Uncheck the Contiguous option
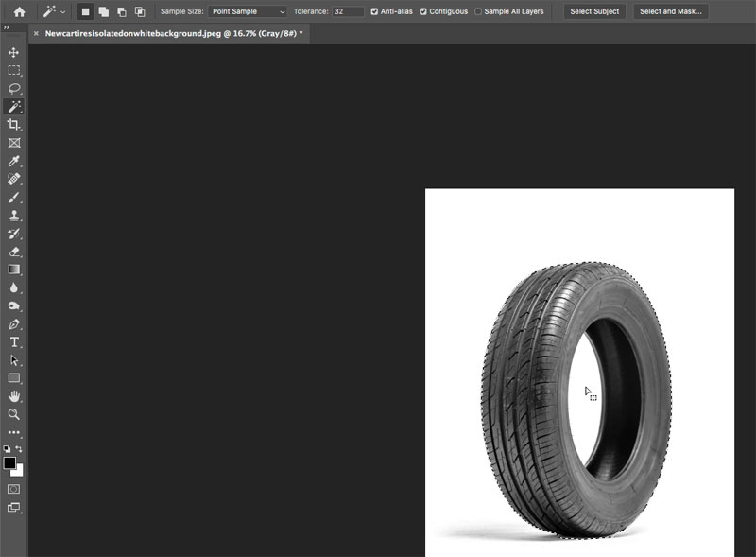This screenshot has width=756, height=557. point(422,11)
